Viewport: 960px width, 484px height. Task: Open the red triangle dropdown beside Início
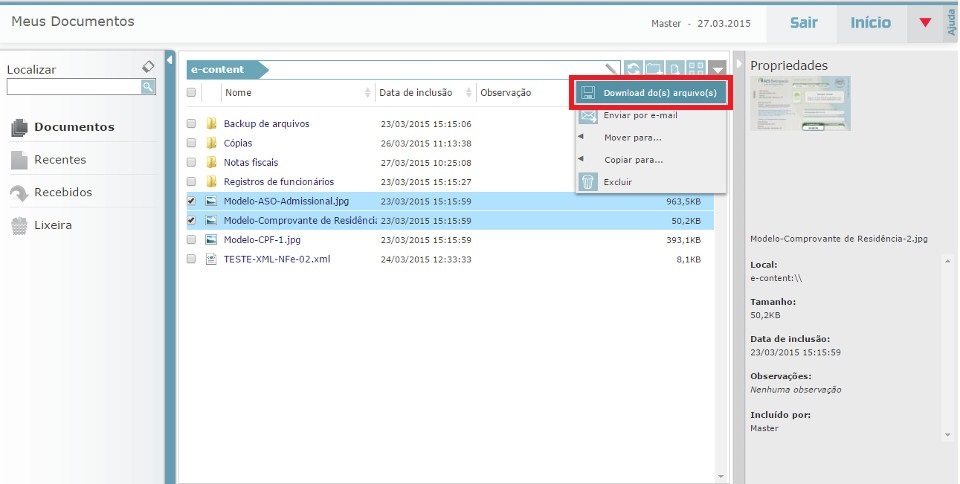pyautogui.click(x=924, y=23)
